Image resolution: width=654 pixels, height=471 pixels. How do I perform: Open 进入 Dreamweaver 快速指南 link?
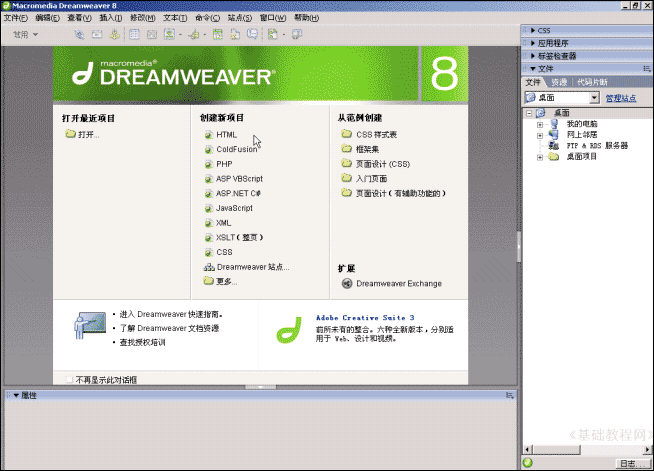click(x=171, y=314)
